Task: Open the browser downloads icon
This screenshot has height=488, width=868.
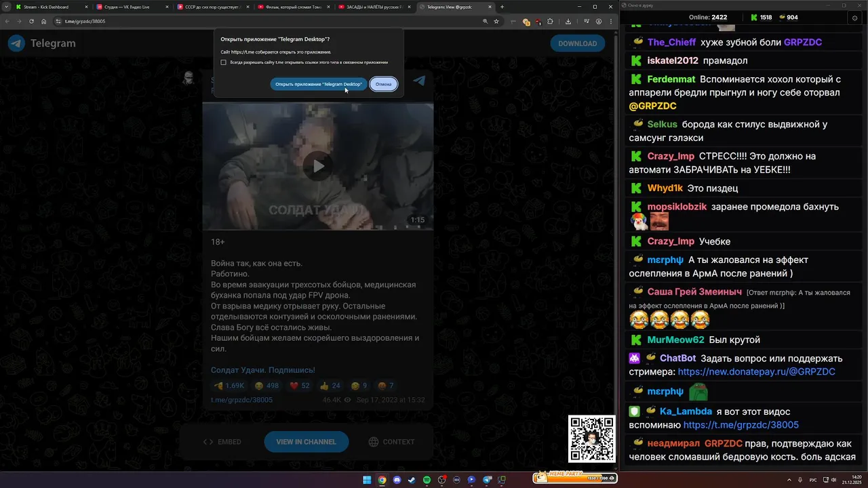Action: 568,21
